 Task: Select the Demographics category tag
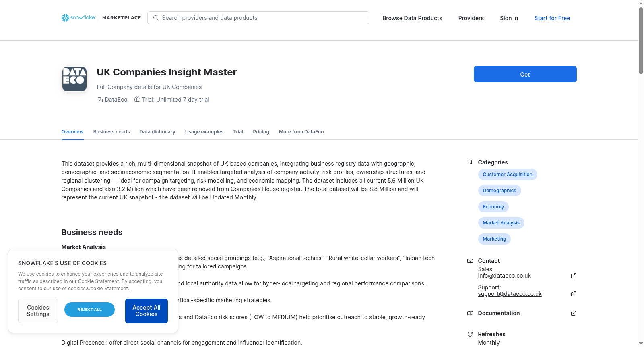point(499,191)
